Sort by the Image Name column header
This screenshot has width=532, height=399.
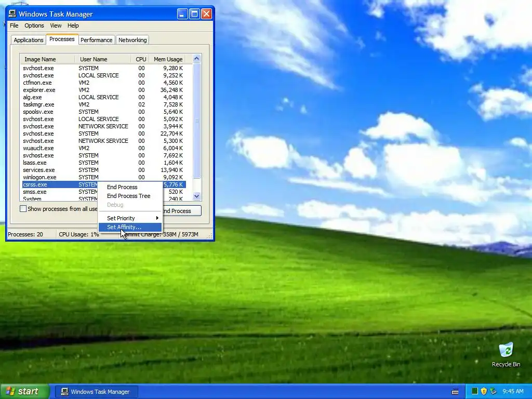pyautogui.click(x=47, y=59)
